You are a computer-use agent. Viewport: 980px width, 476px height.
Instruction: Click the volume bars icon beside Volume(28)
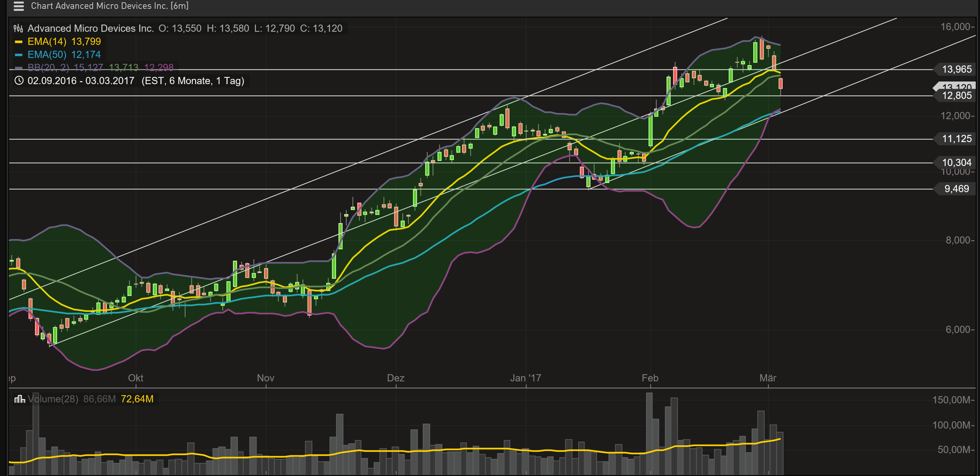point(19,399)
